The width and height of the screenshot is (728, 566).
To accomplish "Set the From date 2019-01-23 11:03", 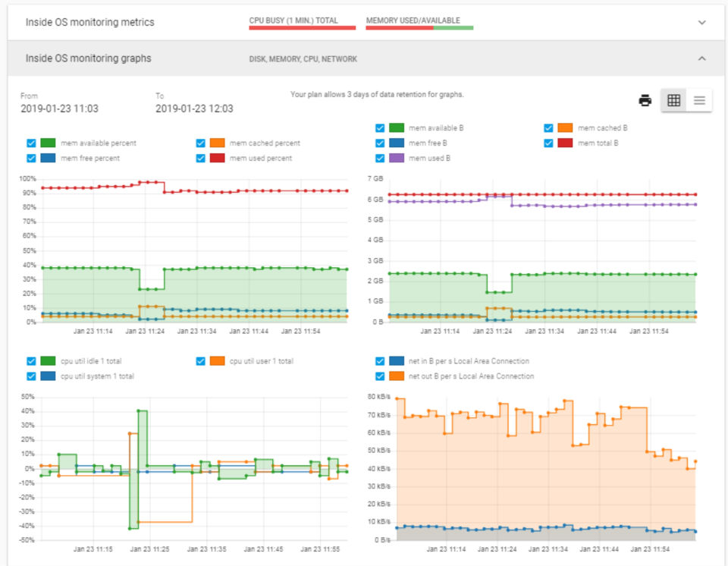I will tap(59, 108).
